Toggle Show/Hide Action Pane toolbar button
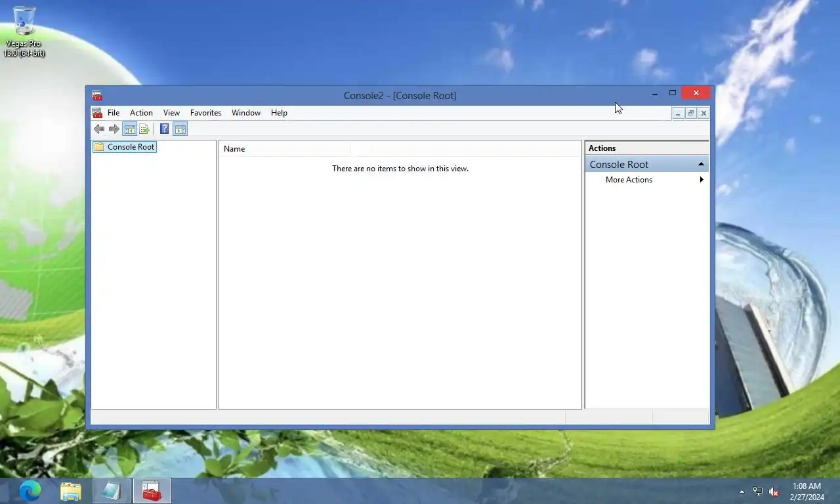 (x=180, y=129)
